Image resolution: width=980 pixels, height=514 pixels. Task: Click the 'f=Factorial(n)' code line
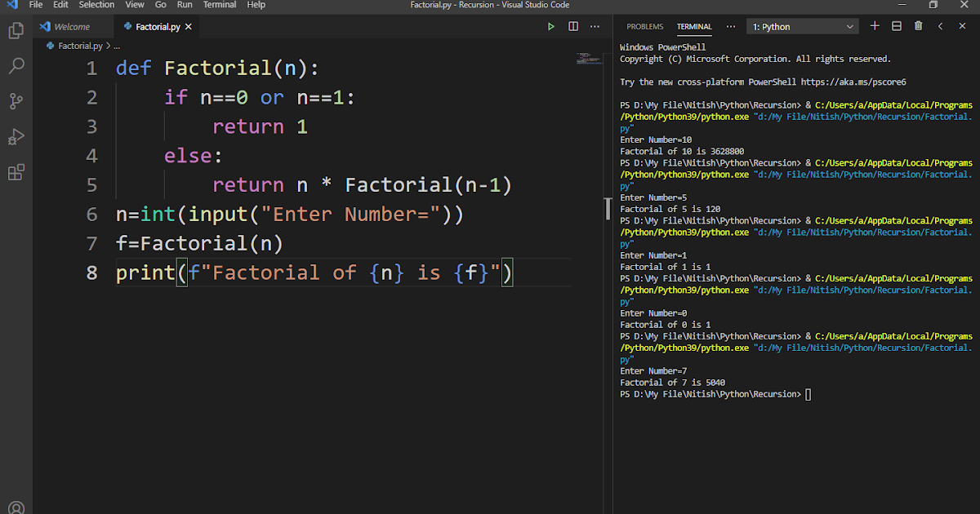click(199, 243)
